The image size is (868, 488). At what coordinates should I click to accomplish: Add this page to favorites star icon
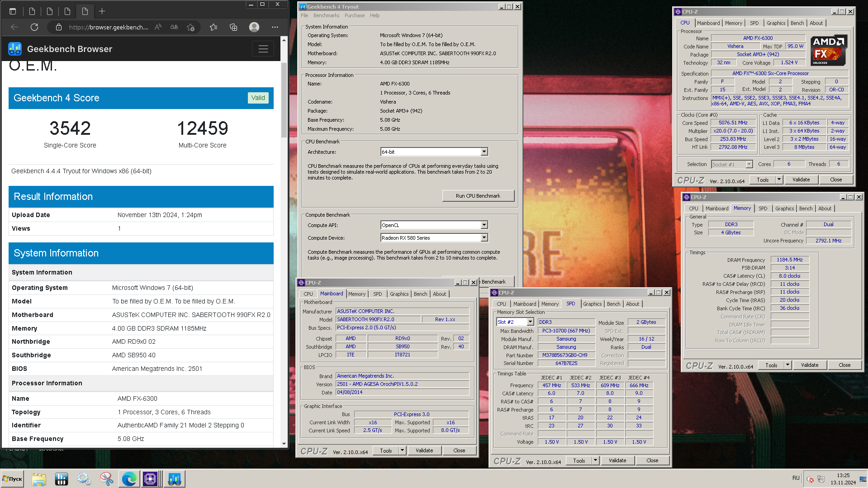click(190, 27)
